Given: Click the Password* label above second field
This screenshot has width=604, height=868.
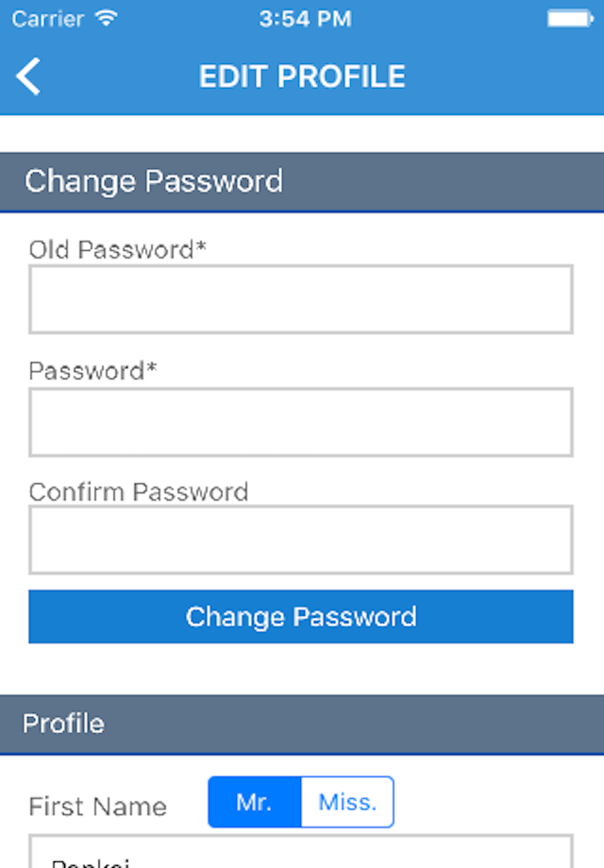Looking at the screenshot, I should tap(92, 371).
